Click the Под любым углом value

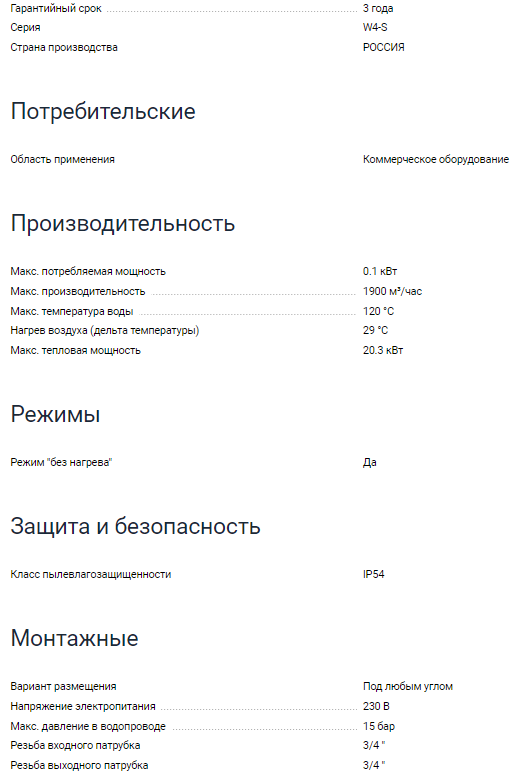(x=408, y=686)
